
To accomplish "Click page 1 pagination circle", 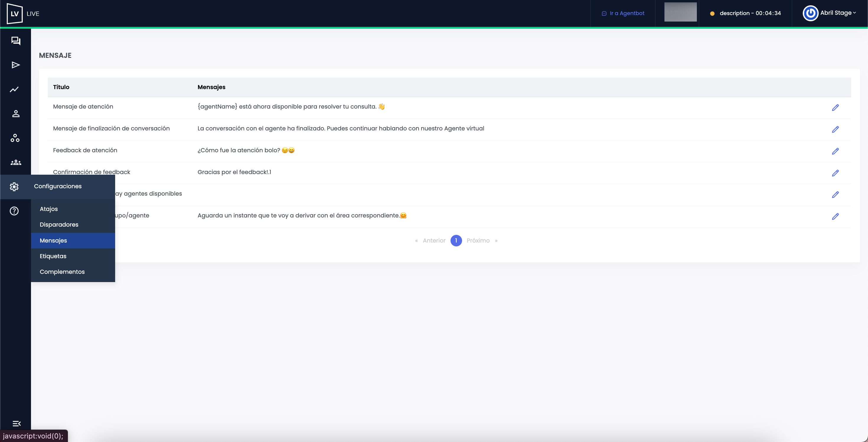I will pos(456,241).
